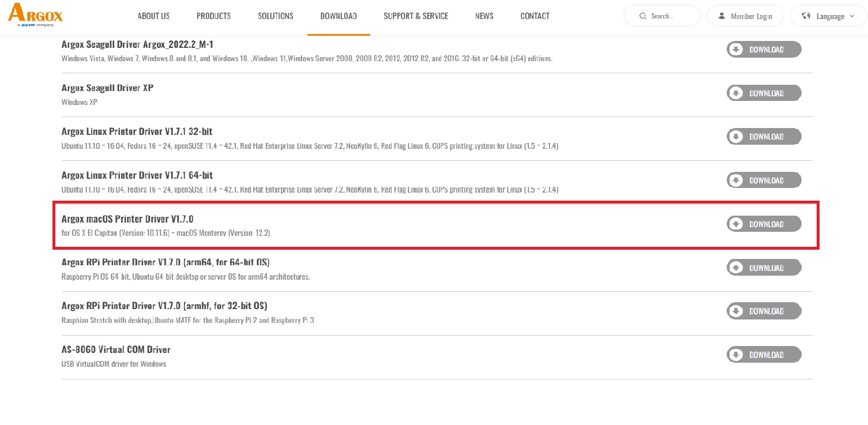The width and height of the screenshot is (868, 425).
Task: Click arrow icon on Linux Driver 32-bit download
Action: point(736,137)
